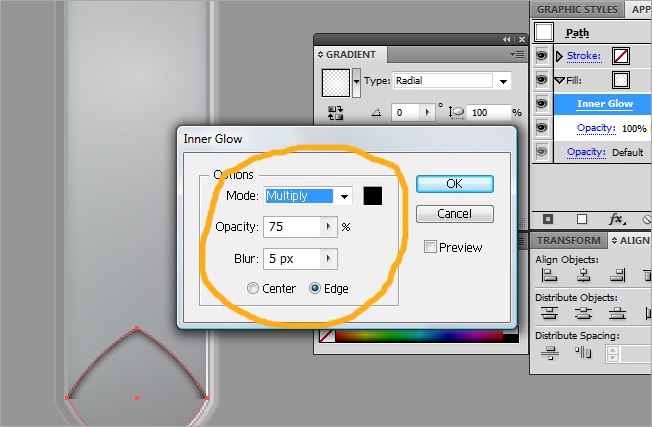This screenshot has height=427, width=652.
Task: Open the Blur value arrow
Action: click(328, 259)
